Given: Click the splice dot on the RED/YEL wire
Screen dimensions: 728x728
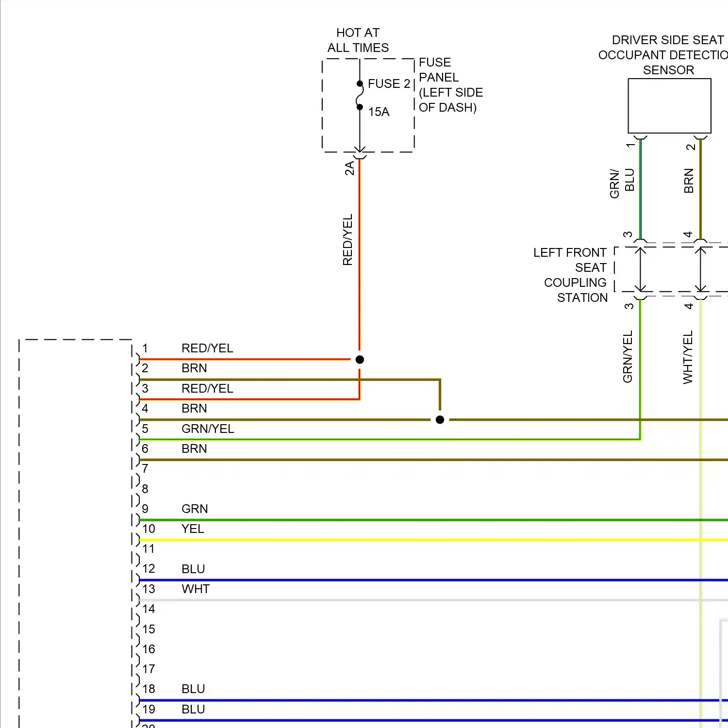Looking at the screenshot, I should click(x=360, y=360).
